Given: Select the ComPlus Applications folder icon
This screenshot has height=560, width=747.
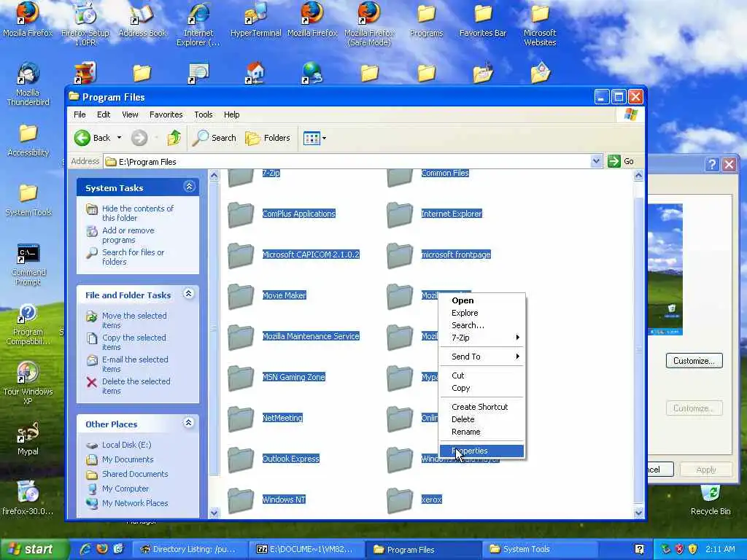Looking at the screenshot, I should tap(241, 214).
